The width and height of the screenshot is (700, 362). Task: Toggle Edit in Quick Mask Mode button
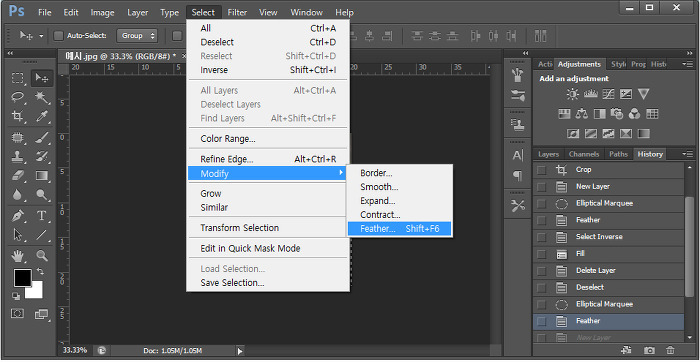pos(17,314)
